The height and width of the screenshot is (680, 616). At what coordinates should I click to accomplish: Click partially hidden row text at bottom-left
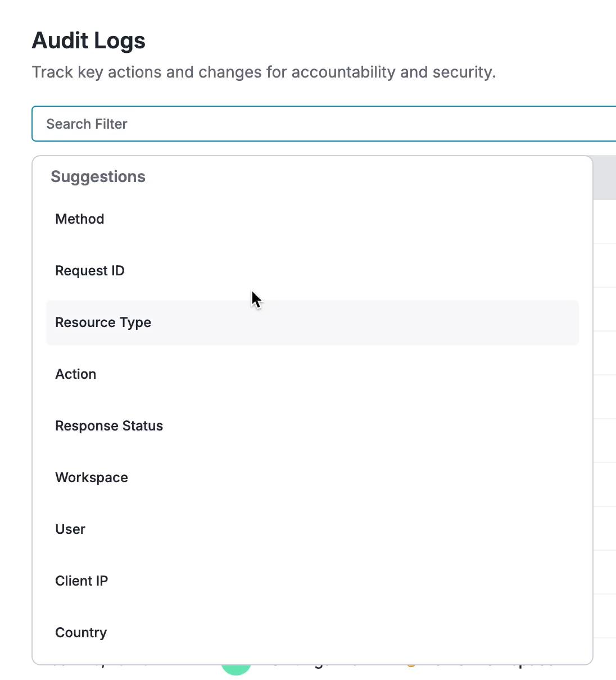coord(101,668)
